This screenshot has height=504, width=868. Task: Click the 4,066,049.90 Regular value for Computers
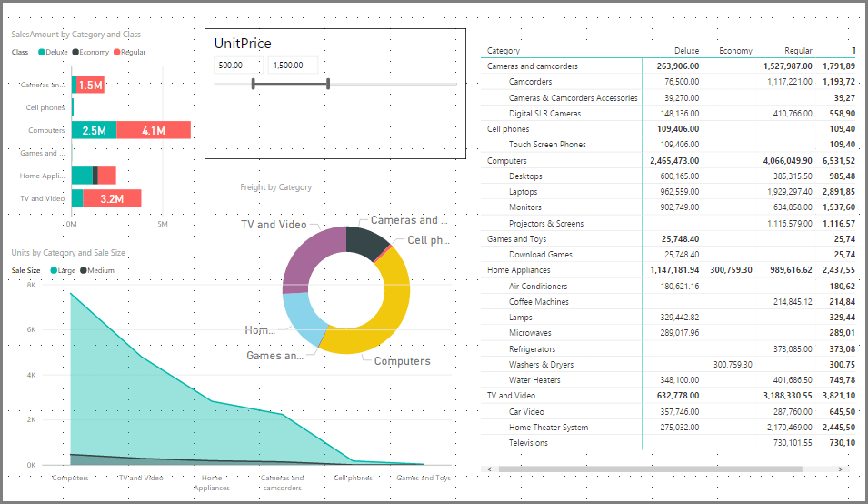tap(787, 161)
